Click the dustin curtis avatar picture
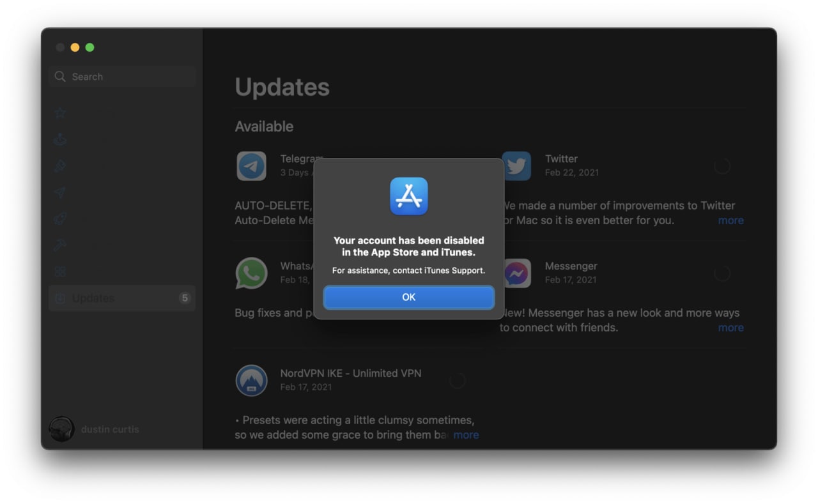The image size is (818, 504). pos(62,429)
